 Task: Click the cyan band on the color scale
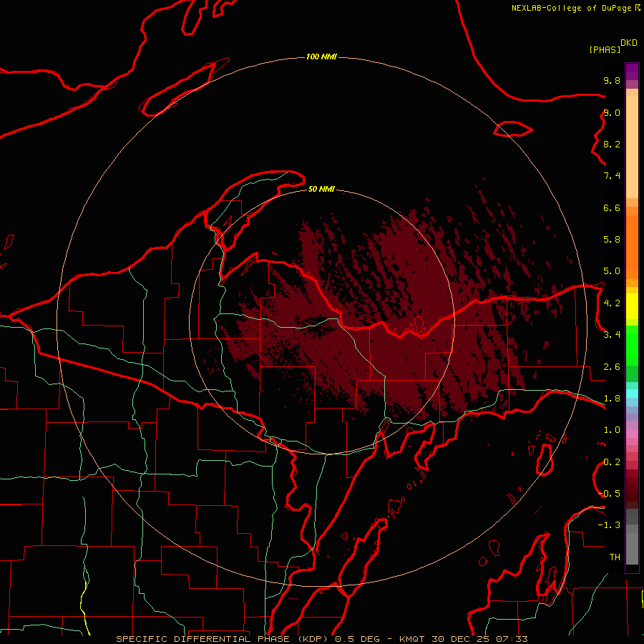[x=632, y=394]
